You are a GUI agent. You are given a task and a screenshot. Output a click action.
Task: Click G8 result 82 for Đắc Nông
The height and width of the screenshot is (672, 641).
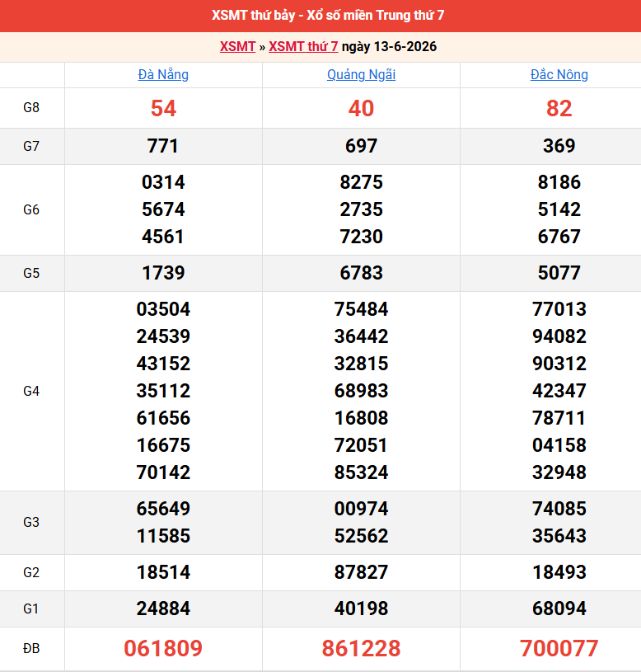tap(559, 109)
